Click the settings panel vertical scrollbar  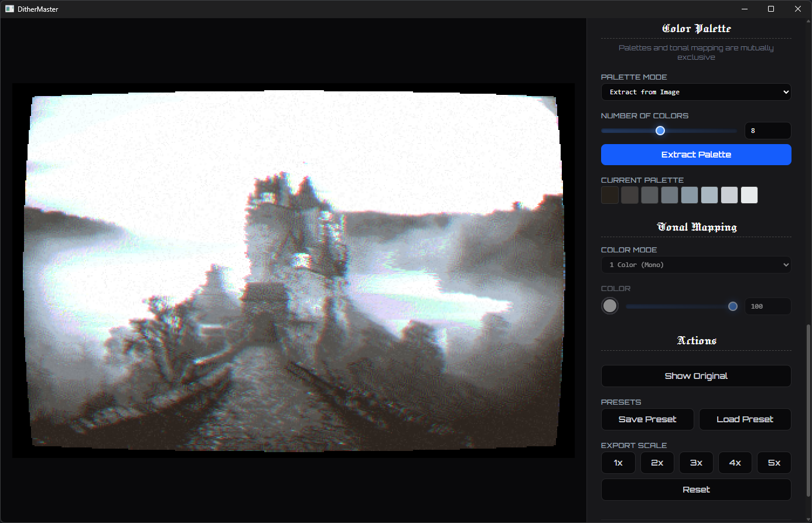pyautogui.click(x=809, y=410)
